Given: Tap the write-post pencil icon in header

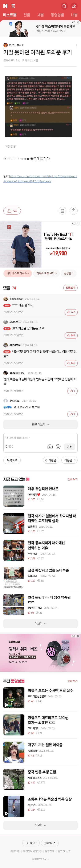Looking at the screenshot, I should click(x=74, y=6).
